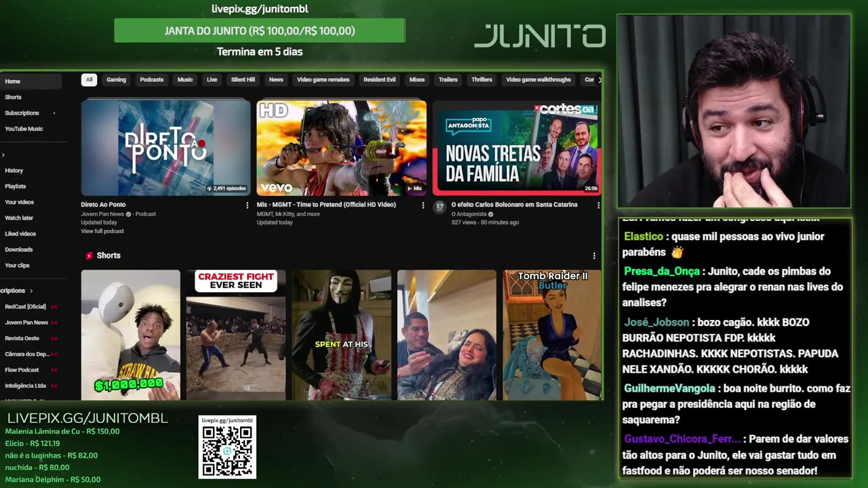Open the O efeito Carlos Bolsonaro video title
Viewport: 868px width, 488px height.
(514, 205)
